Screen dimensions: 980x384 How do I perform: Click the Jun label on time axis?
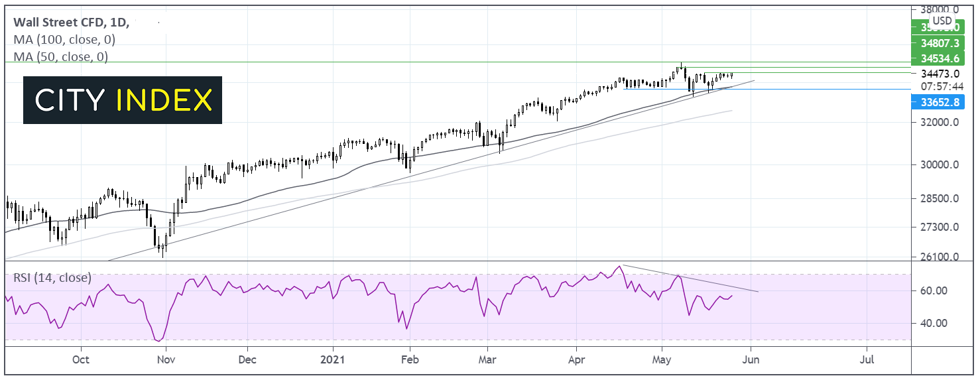(x=751, y=361)
